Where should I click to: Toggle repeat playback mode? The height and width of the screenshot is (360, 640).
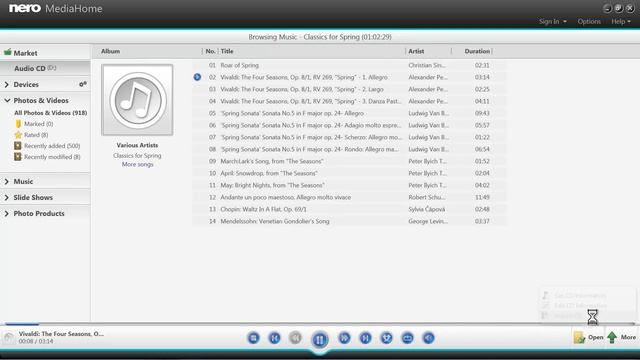tap(407, 338)
